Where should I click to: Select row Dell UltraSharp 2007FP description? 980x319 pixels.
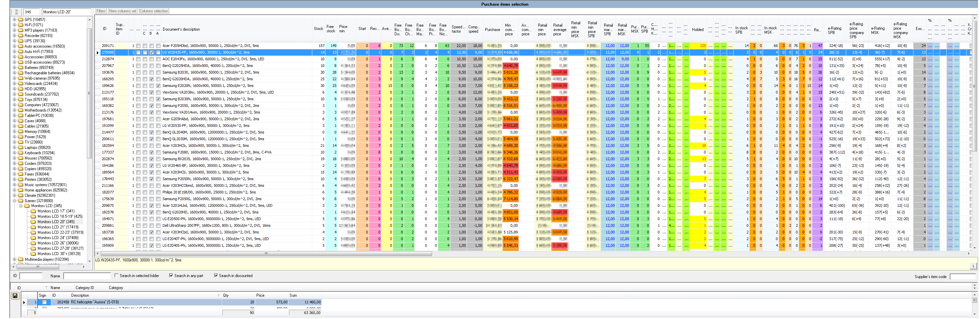pos(216,226)
